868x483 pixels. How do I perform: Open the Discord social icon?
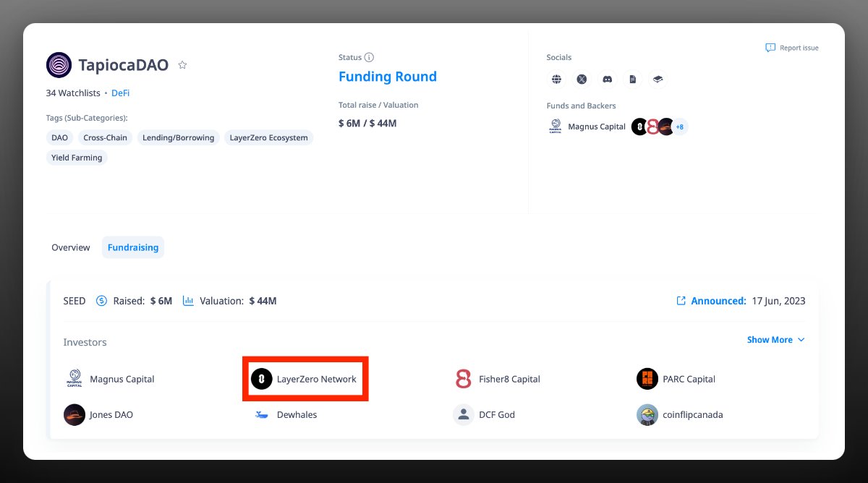(x=608, y=80)
